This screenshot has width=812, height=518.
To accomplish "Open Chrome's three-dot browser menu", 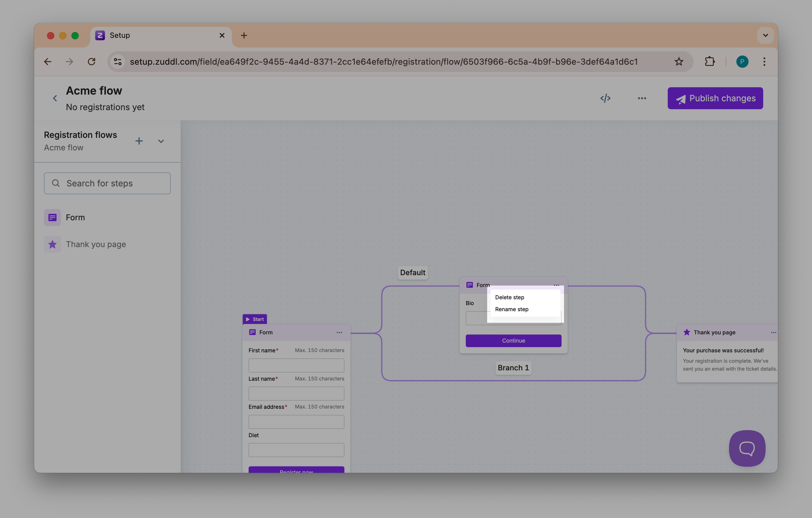I will [764, 62].
